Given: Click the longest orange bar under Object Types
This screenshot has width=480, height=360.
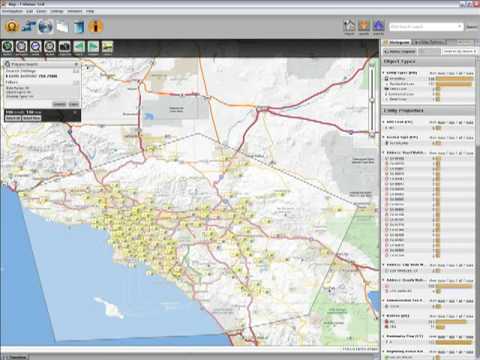Looking at the screenshot, I should click(455, 79).
